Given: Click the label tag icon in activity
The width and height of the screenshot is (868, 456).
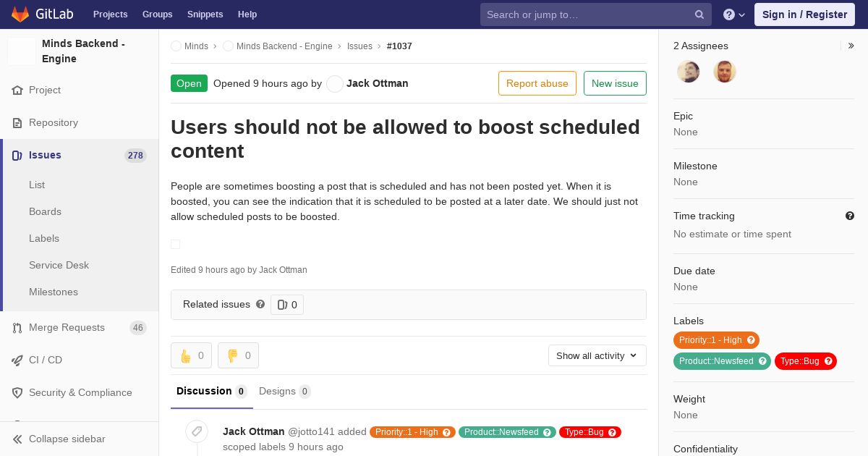Looking at the screenshot, I should tap(197, 432).
